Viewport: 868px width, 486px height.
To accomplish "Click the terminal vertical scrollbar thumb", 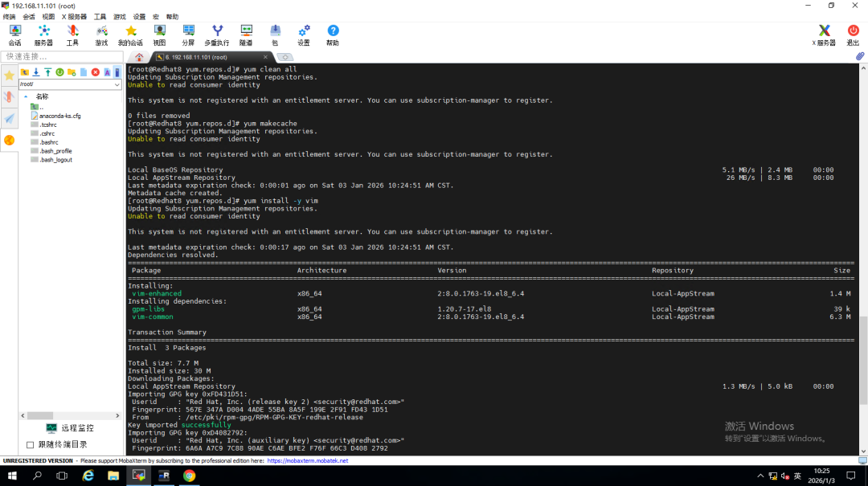I will 863,360.
